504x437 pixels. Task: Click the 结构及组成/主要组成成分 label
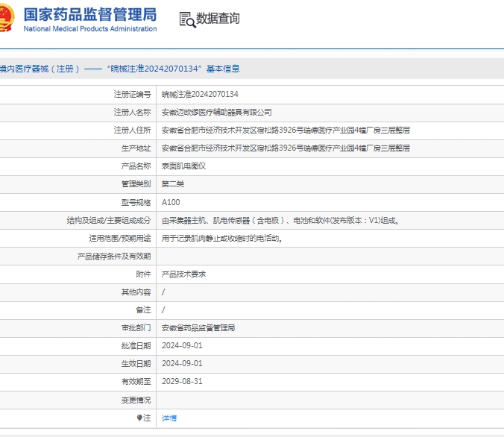pyautogui.click(x=109, y=220)
